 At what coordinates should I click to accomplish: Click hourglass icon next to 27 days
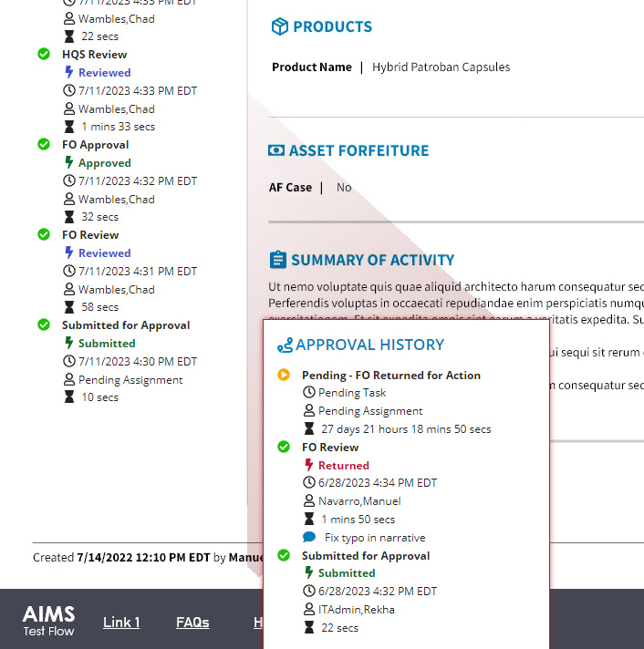click(x=309, y=428)
